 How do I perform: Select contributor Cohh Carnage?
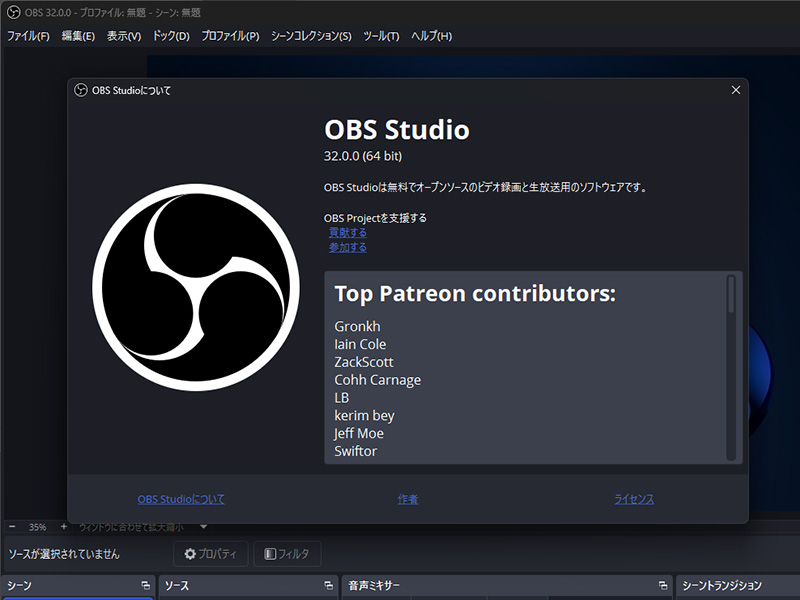[x=378, y=380]
